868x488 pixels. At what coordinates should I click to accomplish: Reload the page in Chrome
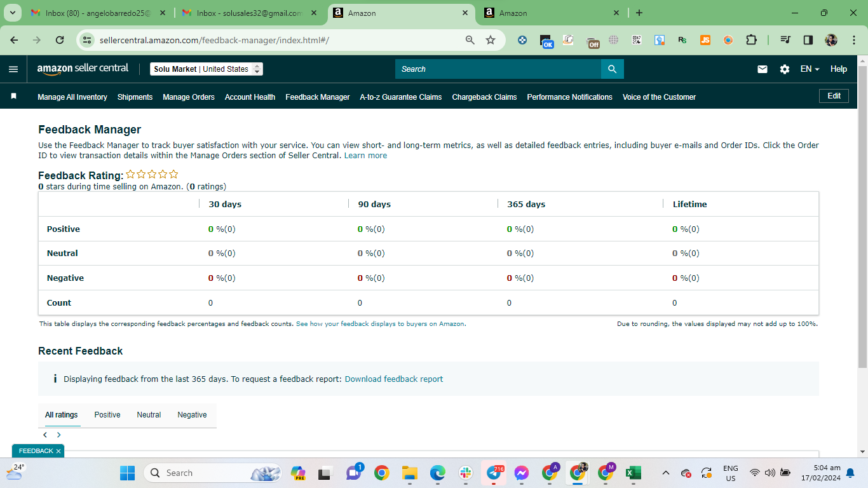pyautogui.click(x=60, y=40)
